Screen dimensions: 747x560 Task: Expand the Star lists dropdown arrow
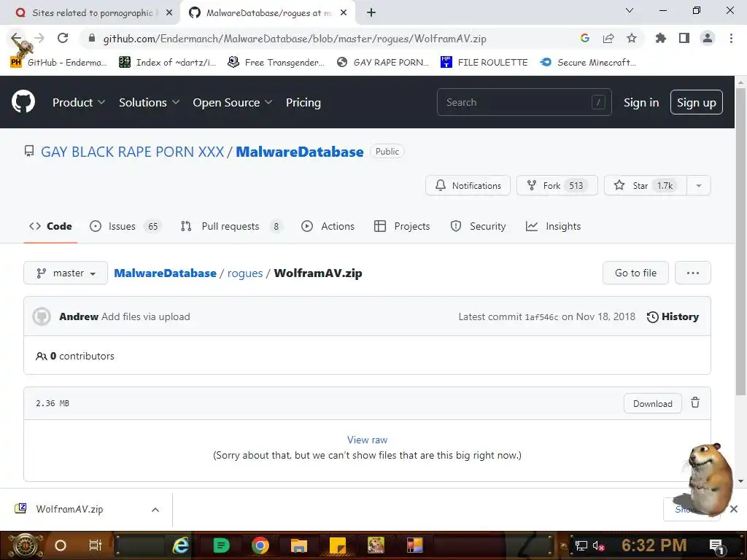coord(699,185)
